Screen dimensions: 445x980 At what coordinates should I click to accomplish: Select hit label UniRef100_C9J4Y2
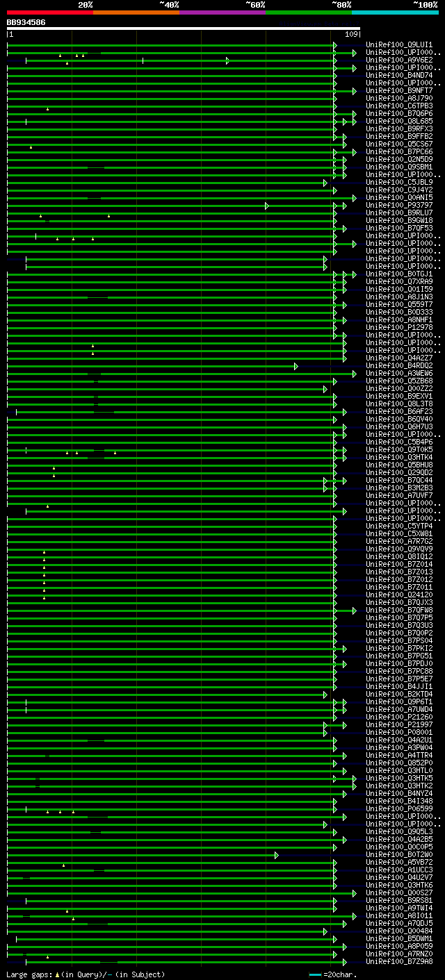pos(399,190)
